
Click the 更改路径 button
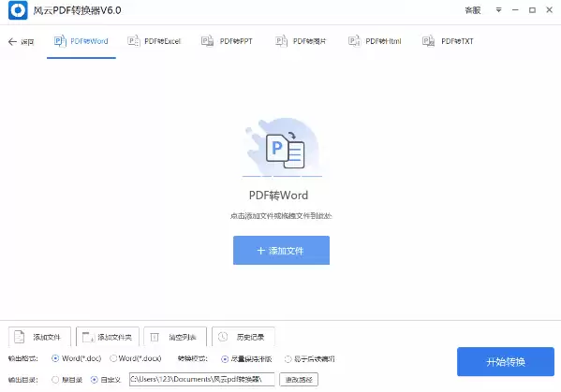pyautogui.click(x=299, y=379)
